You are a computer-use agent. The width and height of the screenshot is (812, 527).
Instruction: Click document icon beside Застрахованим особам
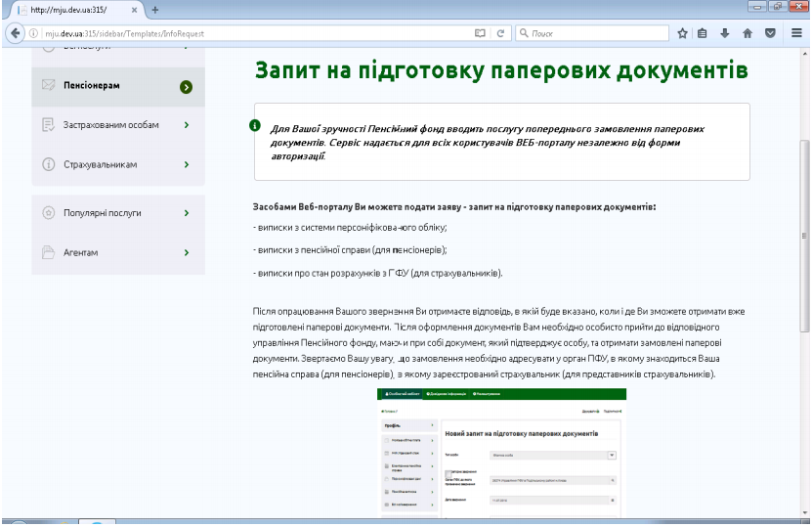coord(48,125)
